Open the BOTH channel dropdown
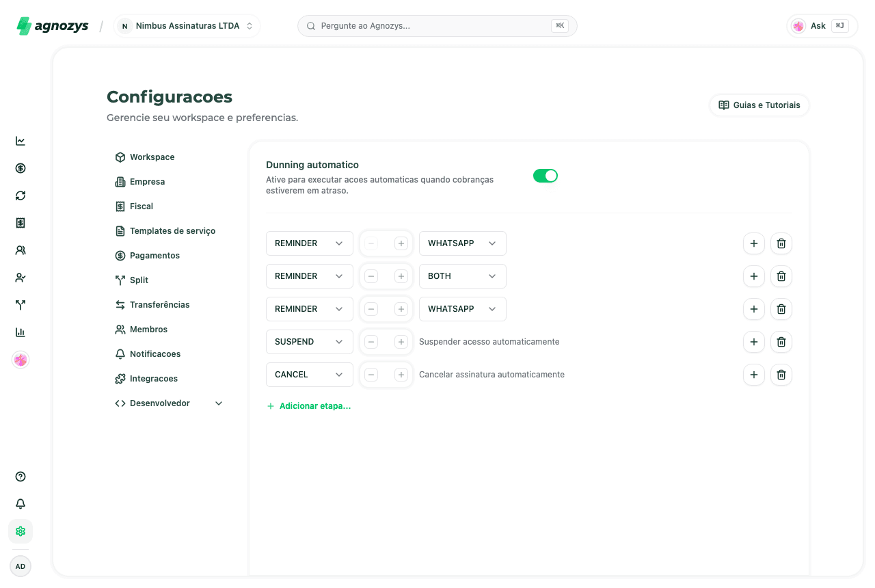 [463, 276]
